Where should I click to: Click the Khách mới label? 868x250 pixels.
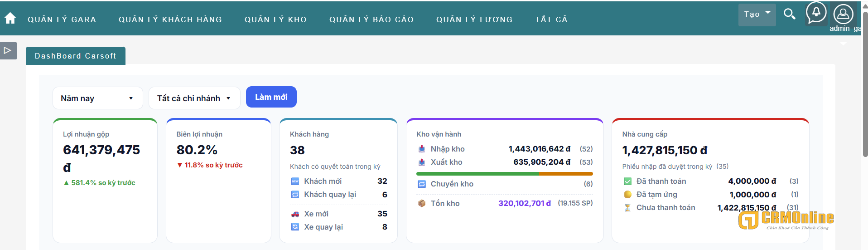(x=323, y=181)
